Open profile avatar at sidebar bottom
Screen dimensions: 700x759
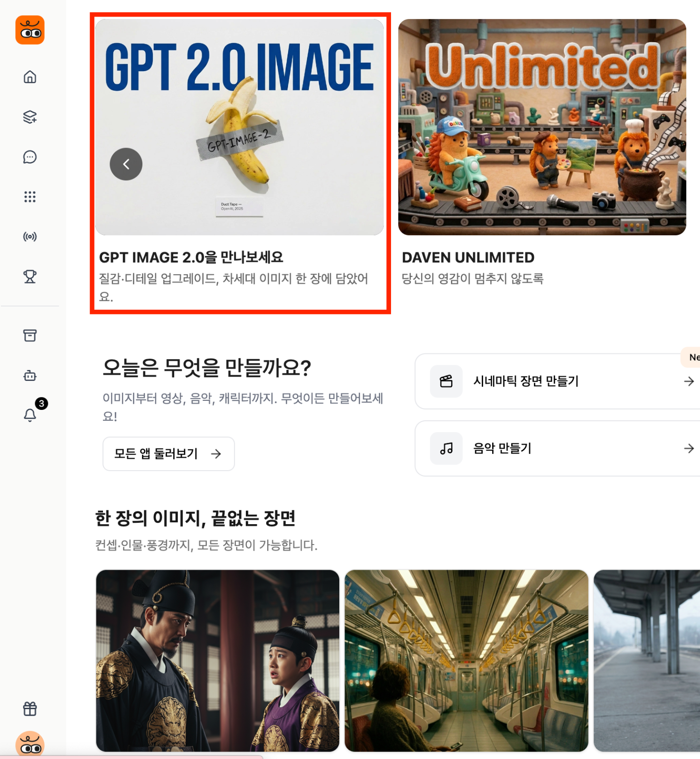click(x=30, y=744)
